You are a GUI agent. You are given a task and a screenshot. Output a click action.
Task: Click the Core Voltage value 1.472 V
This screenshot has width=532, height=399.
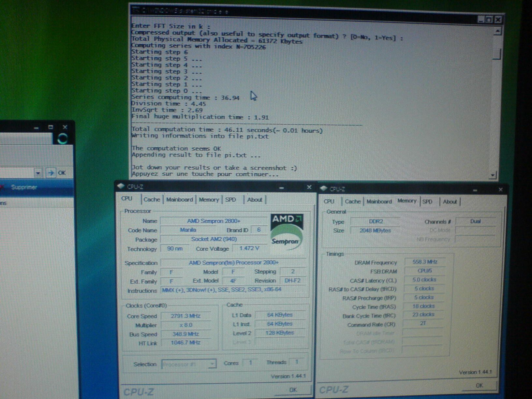click(x=249, y=248)
